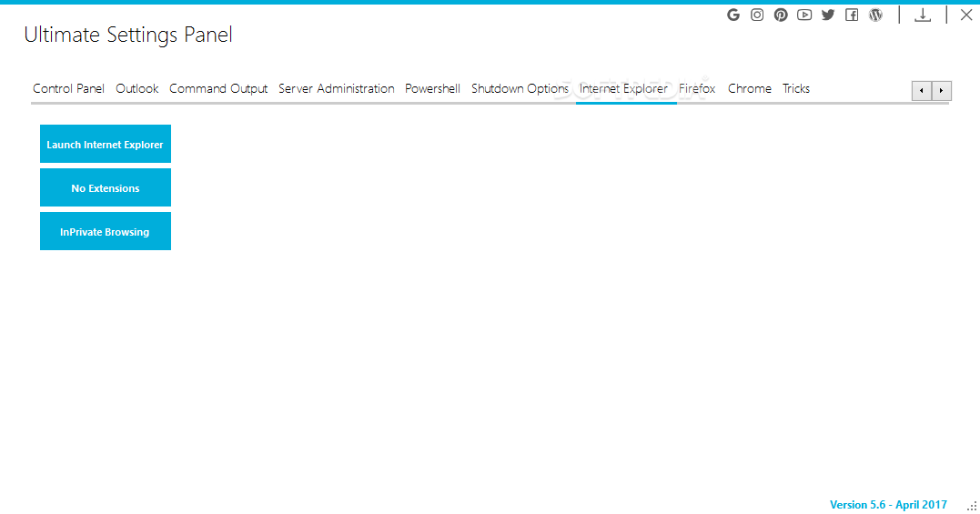Image resolution: width=980 pixels, height=514 pixels.
Task: Open the Instagram icon link
Action: (757, 15)
